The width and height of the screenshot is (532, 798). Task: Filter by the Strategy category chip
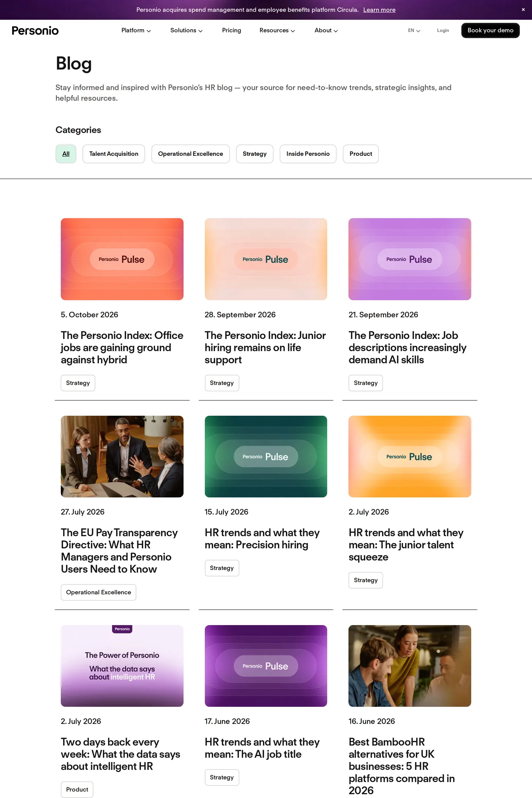click(x=255, y=154)
